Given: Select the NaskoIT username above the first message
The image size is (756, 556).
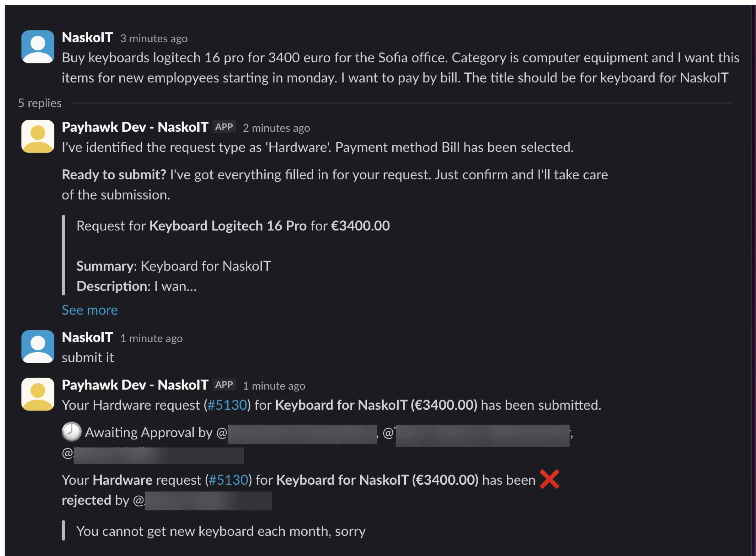Looking at the screenshot, I should [x=87, y=37].
